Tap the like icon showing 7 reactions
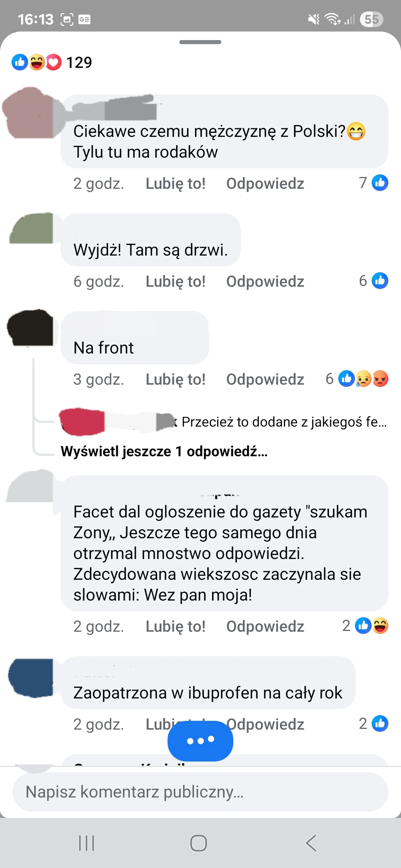 (x=380, y=183)
